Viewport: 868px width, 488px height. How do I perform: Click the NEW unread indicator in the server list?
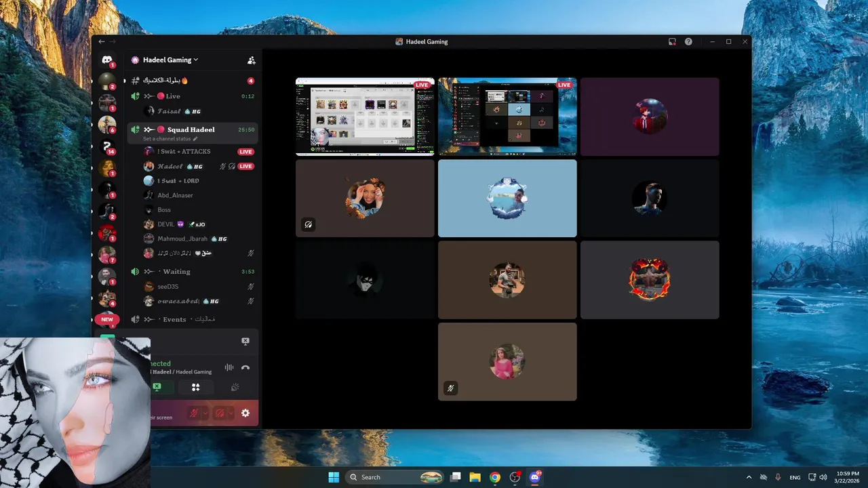[x=107, y=319]
